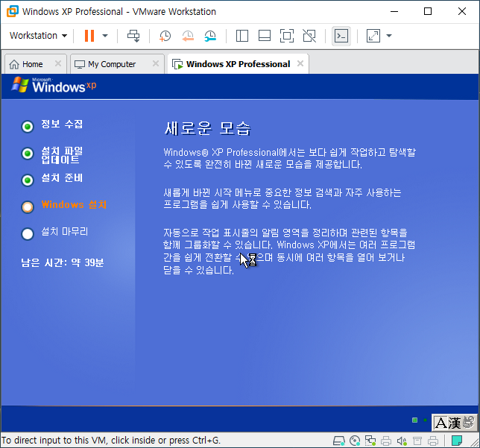Click the Windows 설치 orange label
The width and height of the screenshot is (480, 448).
(x=74, y=204)
